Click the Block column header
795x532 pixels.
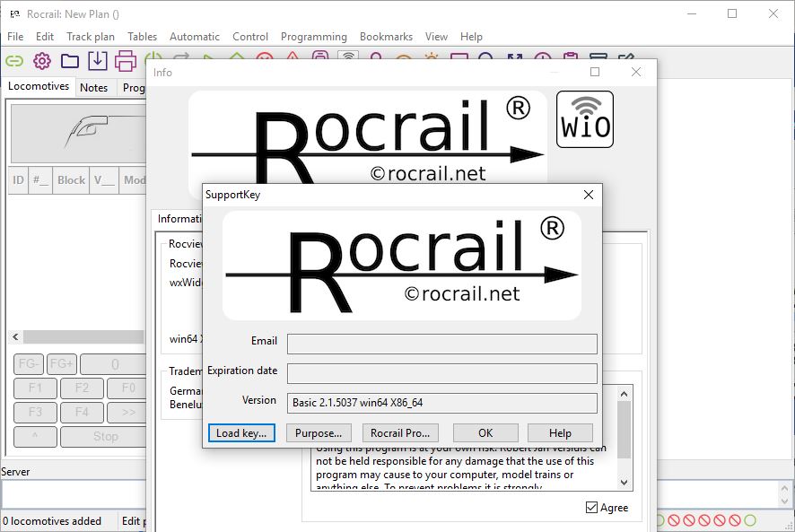coord(71,180)
